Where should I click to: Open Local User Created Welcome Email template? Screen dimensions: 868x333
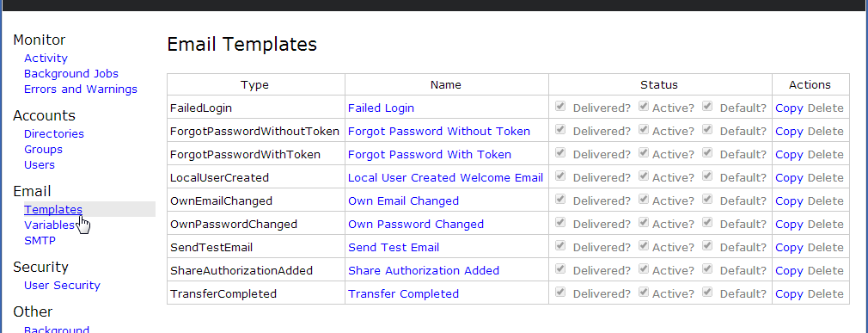point(446,178)
